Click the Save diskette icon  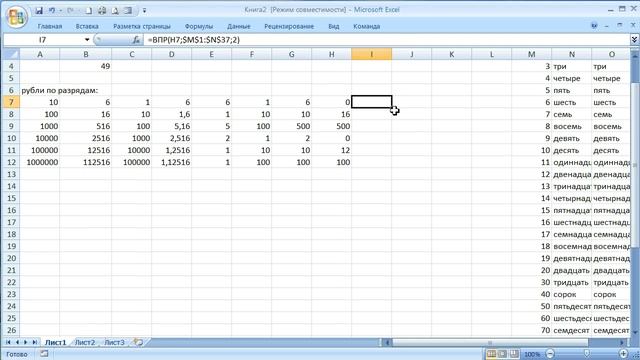(39, 11)
